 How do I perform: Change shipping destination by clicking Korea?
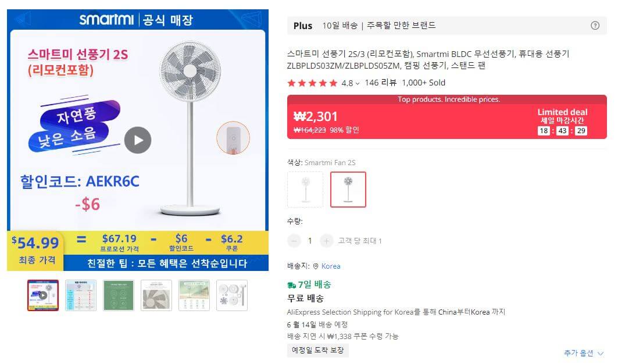coord(331,266)
